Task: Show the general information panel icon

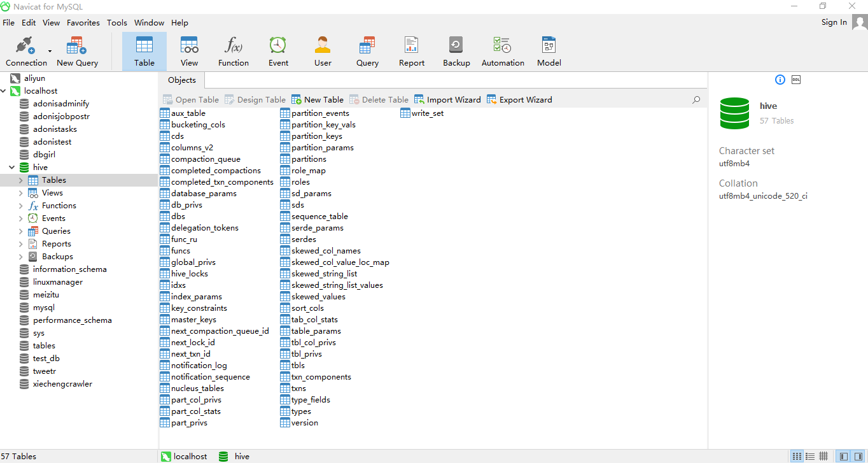Action: point(780,80)
